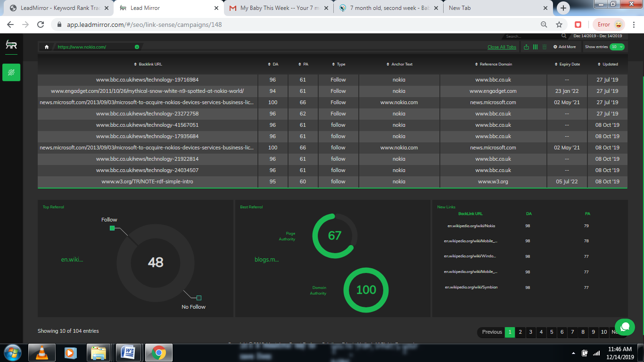Open new link en.wikipedia.org/wiki/Nokia
The image size is (644, 362).
click(471, 226)
